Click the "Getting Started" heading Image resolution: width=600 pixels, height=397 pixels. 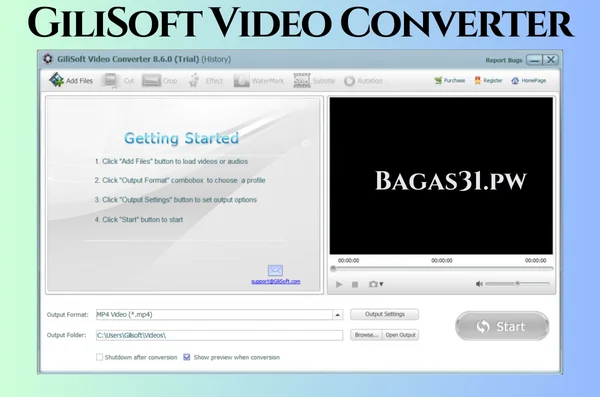point(181,138)
